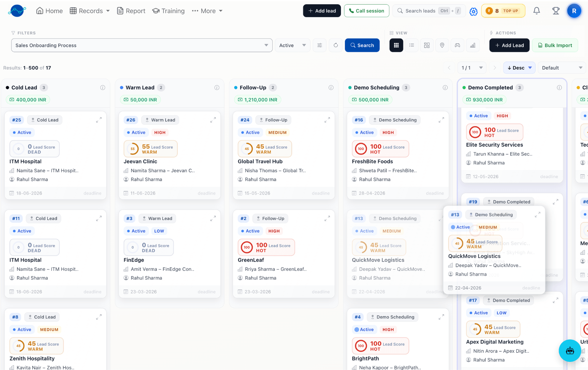Start a Call session
The width and height of the screenshot is (588, 370).
(367, 11)
